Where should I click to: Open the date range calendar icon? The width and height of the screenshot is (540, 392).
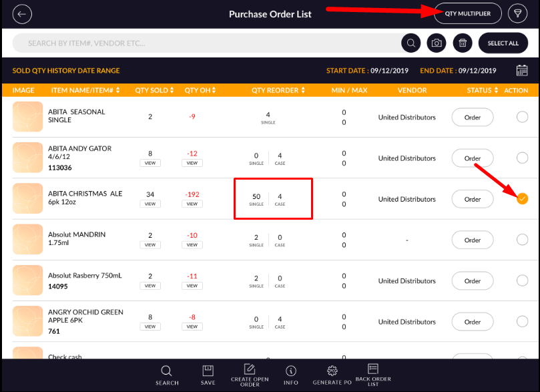(x=522, y=71)
